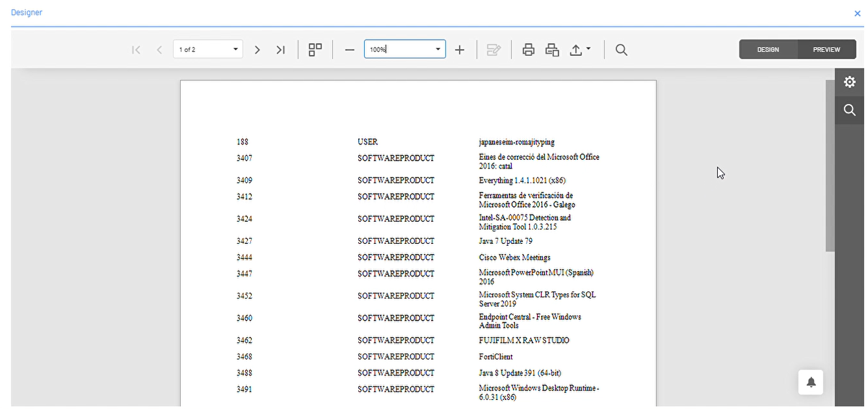
Task: Go to the next page
Action: point(257,50)
